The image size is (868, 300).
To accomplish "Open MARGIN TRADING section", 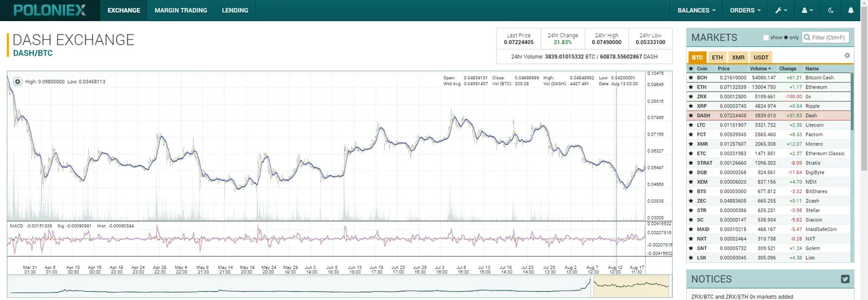I will tap(180, 10).
